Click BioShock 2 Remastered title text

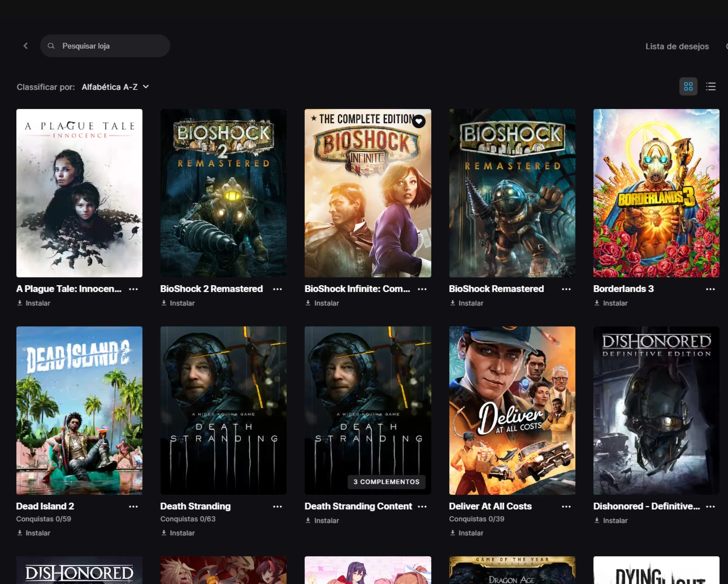[x=211, y=289]
